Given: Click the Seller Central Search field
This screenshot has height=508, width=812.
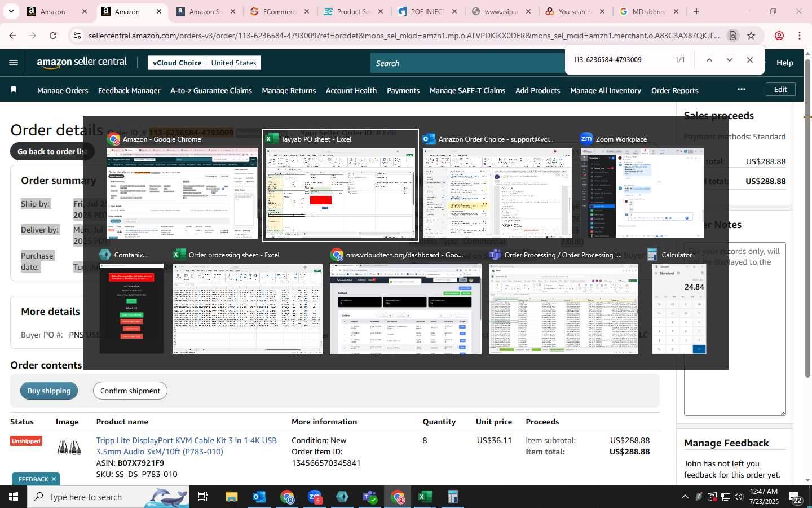Looking at the screenshot, I should [468, 63].
